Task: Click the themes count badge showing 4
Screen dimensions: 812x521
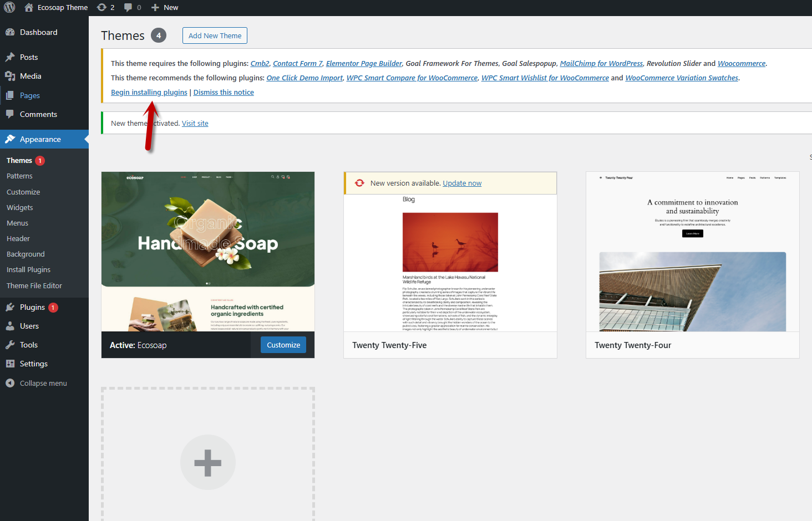Action: [159, 35]
